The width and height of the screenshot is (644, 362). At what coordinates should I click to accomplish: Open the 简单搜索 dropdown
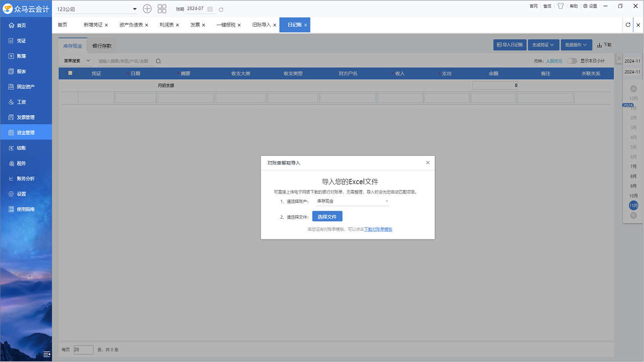pyautogui.click(x=75, y=60)
